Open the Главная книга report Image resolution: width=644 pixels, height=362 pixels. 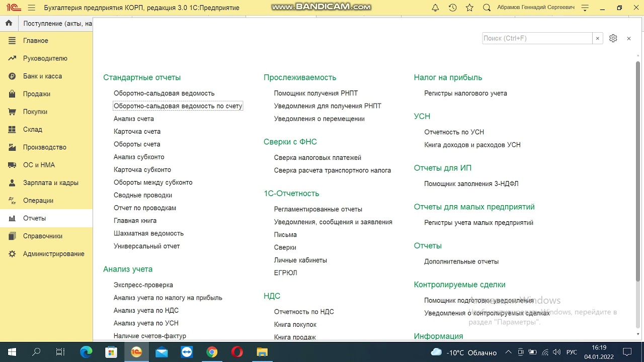(135, 221)
